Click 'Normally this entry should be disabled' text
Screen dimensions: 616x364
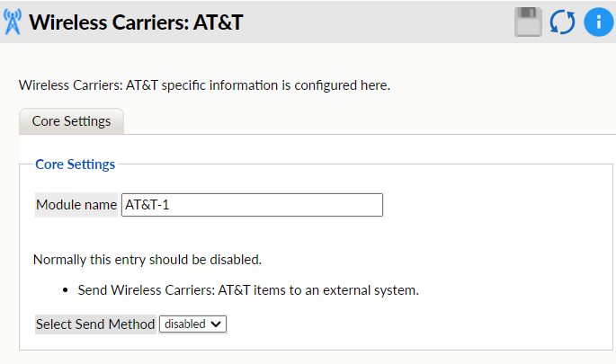pos(147,260)
